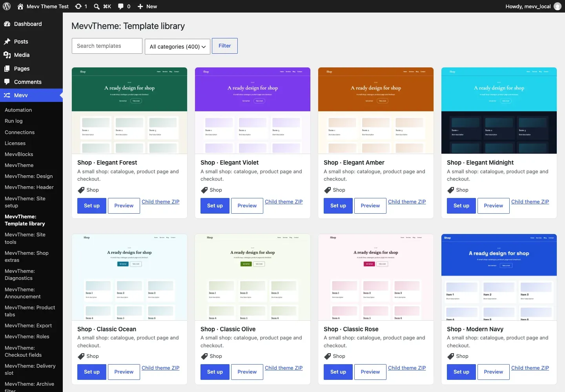Open the Elegant Midnight template thumbnail

[499, 111]
